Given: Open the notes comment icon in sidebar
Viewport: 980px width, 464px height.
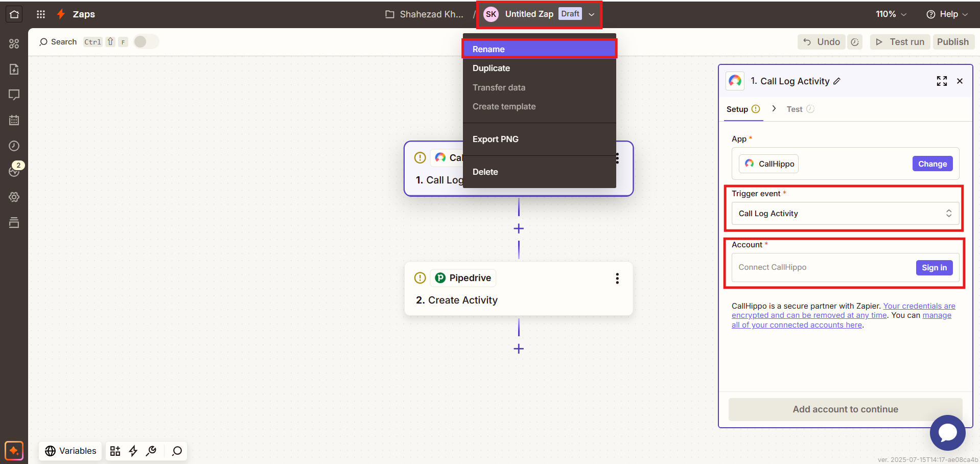Looking at the screenshot, I should pos(14,95).
